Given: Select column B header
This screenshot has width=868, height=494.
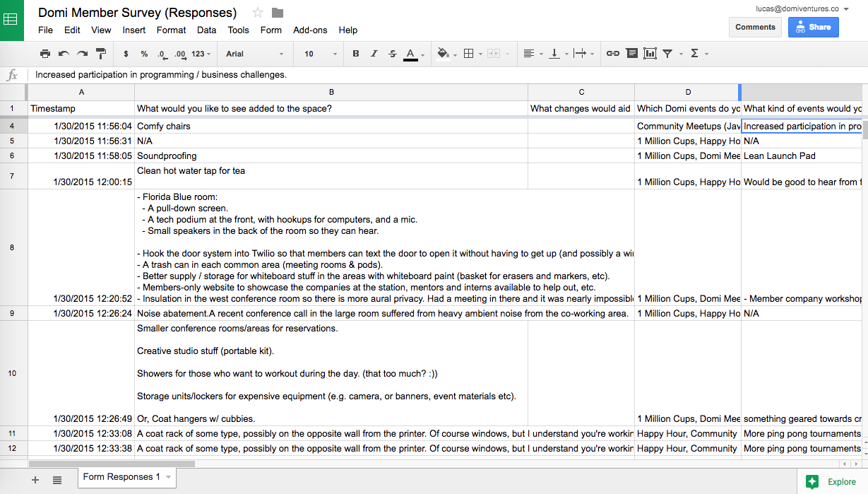Looking at the screenshot, I should point(331,92).
